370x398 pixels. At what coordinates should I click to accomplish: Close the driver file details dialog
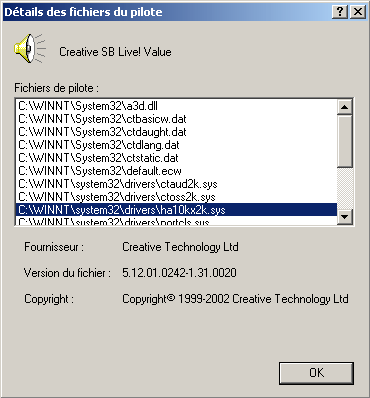(358, 12)
